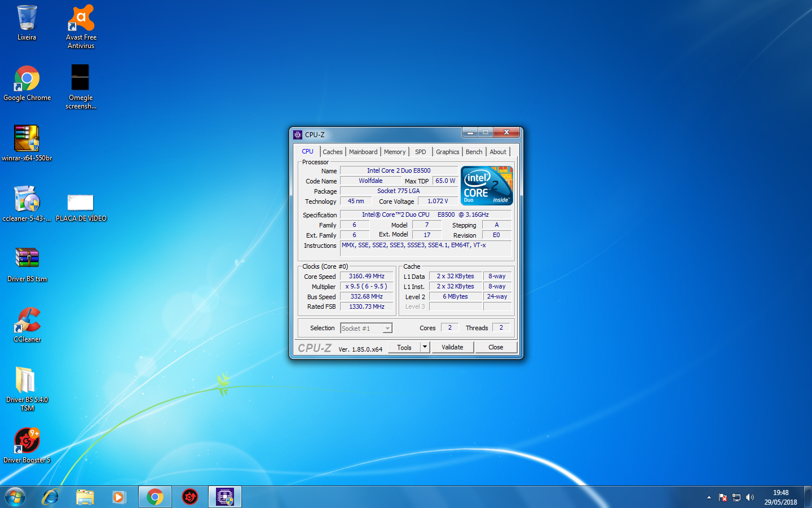The height and width of the screenshot is (508, 812).
Task: Click the Instructions list starting with MMX
Action: click(426, 248)
